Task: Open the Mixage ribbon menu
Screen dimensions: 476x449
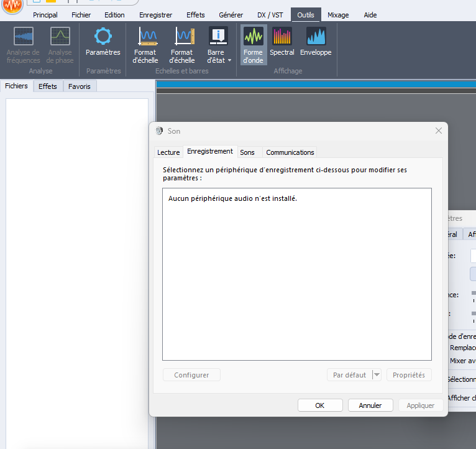Action: click(x=338, y=15)
